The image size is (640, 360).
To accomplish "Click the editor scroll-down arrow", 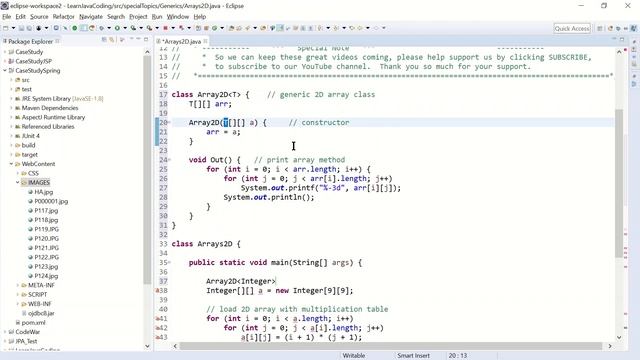I will 619,338.
